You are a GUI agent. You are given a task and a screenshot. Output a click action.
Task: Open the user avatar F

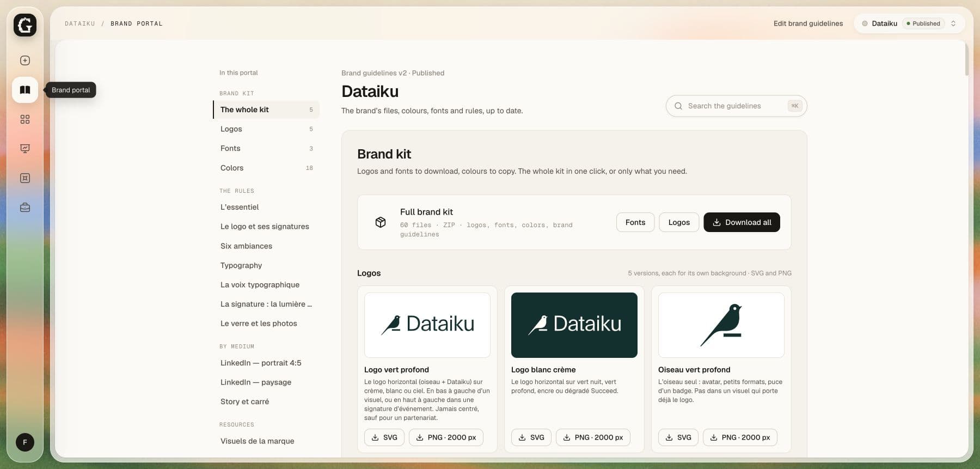[x=25, y=442]
